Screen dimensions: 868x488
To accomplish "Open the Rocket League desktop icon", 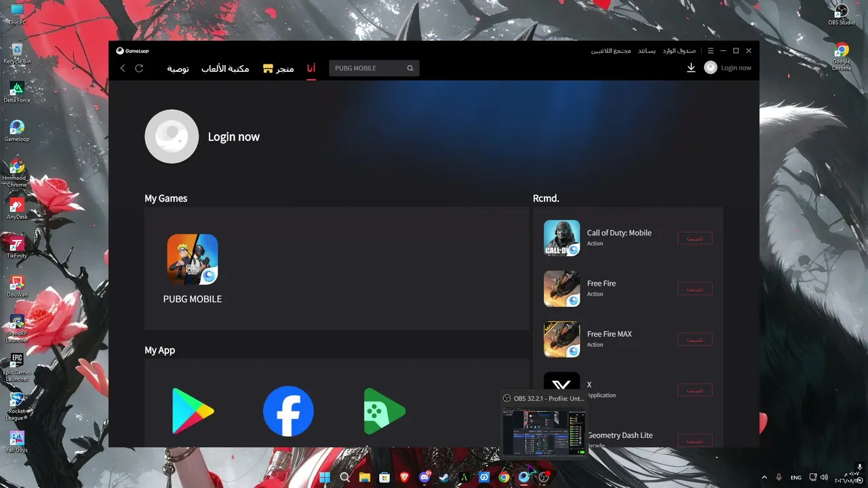I will click(x=17, y=407).
